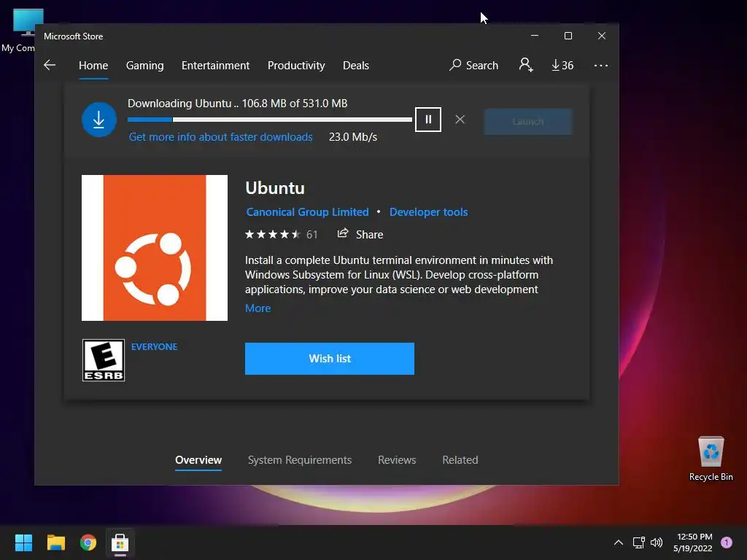Viewport: 747px width, 560px height.
Task: Click the dimmed Launch button
Action: click(528, 122)
